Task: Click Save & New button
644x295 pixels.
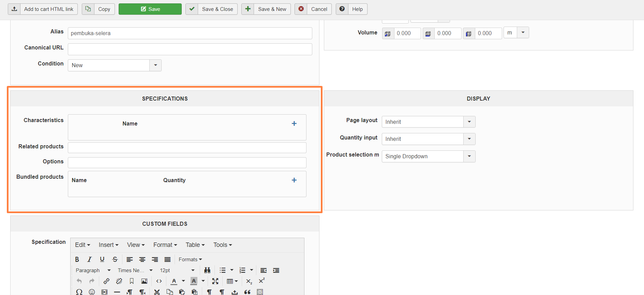Action: point(266,9)
